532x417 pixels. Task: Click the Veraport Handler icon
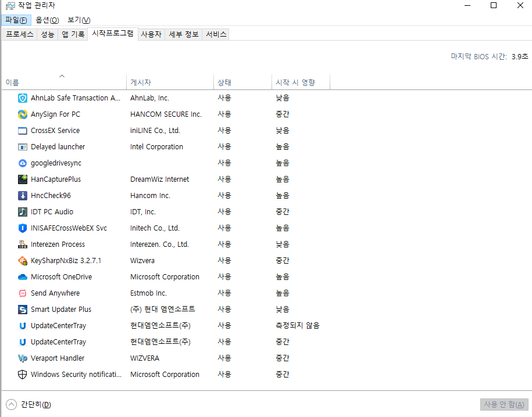point(23,358)
